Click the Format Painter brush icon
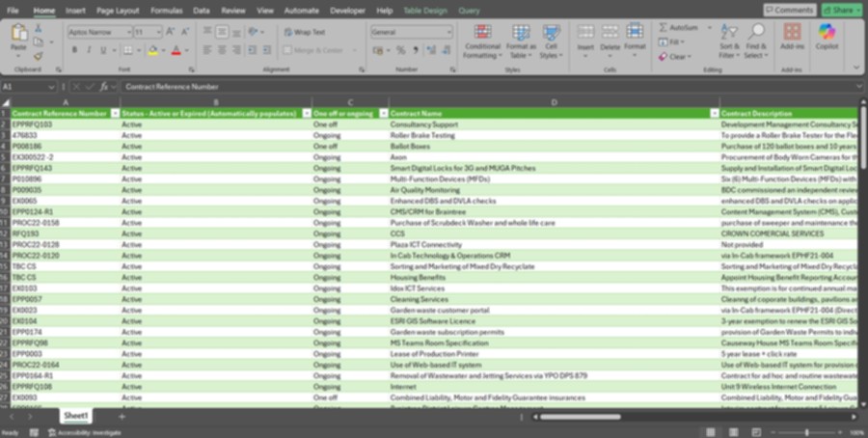Image resolution: width=868 pixels, height=438 pixels. (x=39, y=56)
